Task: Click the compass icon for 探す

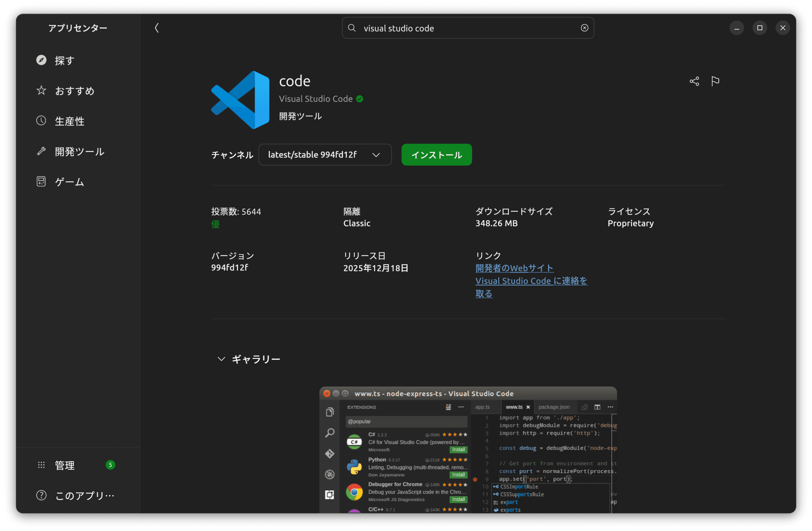Action: 41,60
